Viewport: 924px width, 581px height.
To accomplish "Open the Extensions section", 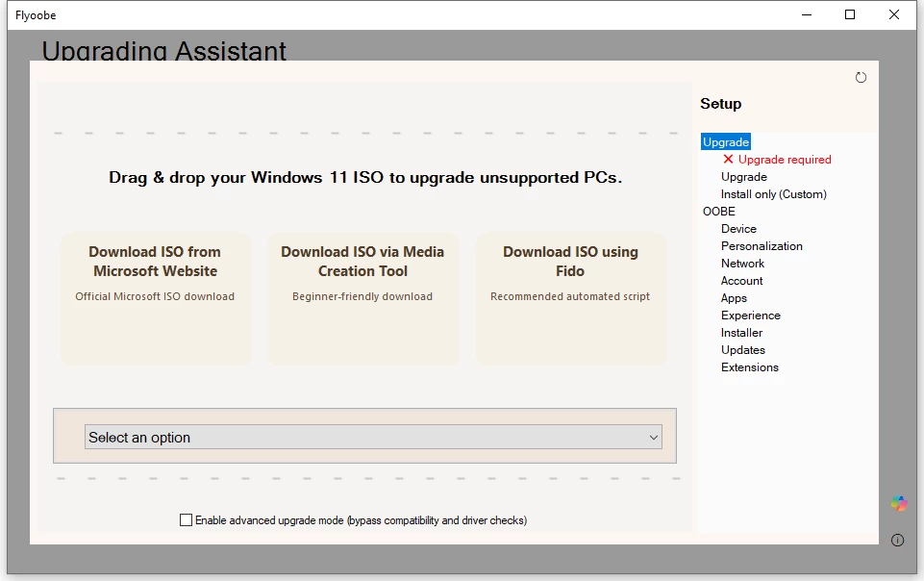I will pyautogui.click(x=749, y=367).
